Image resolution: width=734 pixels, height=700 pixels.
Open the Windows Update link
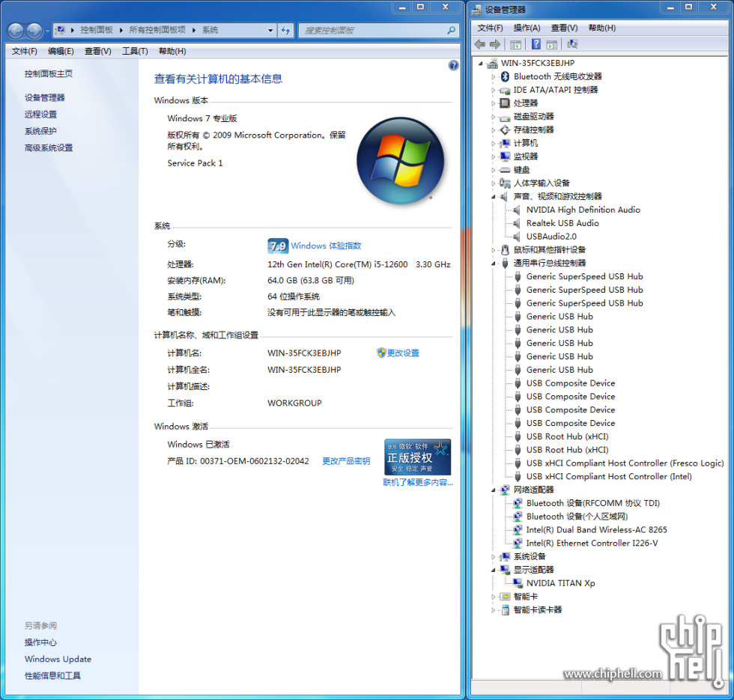click(x=58, y=660)
